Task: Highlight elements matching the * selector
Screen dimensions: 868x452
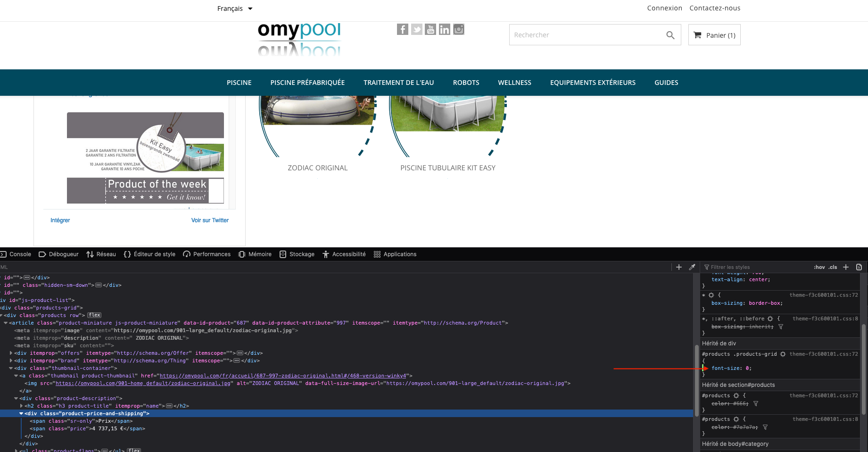Action: 711,295
